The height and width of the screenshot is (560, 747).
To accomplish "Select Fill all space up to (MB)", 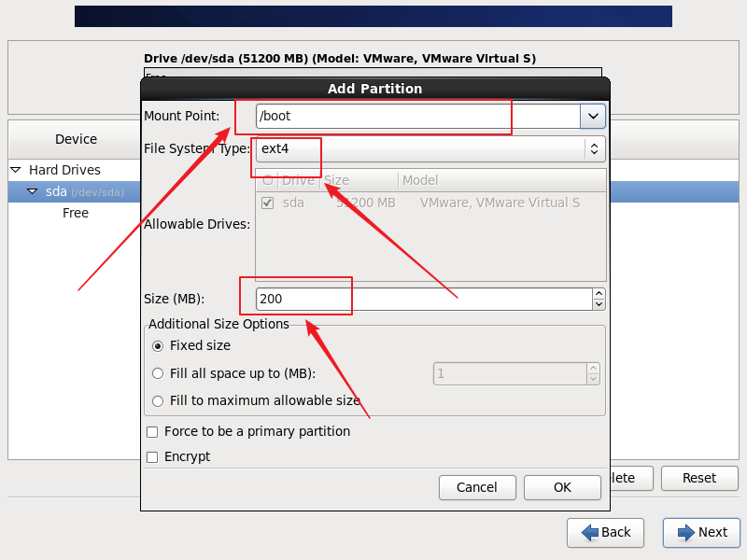I will tap(158, 374).
